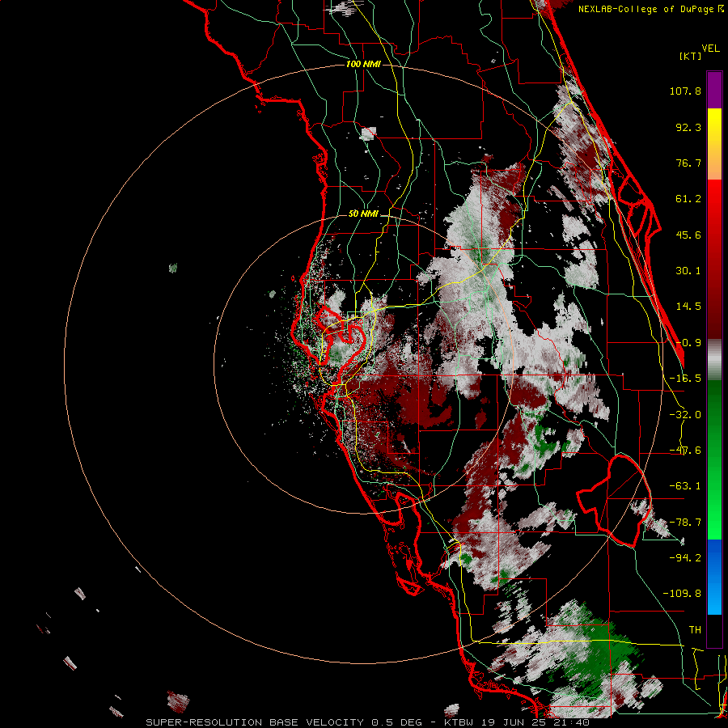The height and width of the screenshot is (728, 728).
Task: Click the -63.1 scale value
Action: tap(685, 486)
